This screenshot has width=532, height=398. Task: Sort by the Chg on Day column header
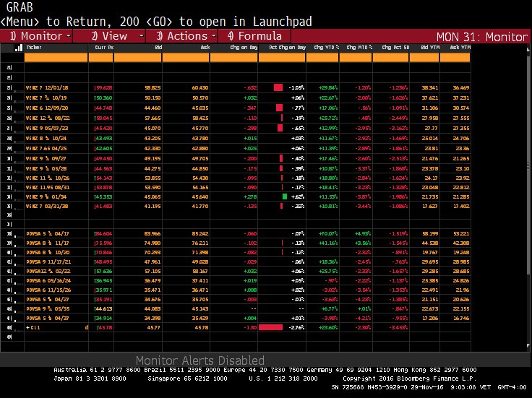point(244,48)
